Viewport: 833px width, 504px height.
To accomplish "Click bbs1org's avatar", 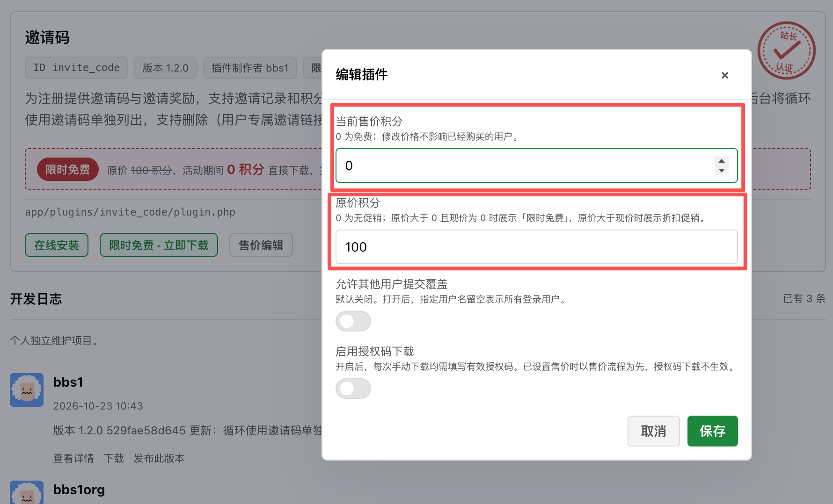I will pyautogui.click(x=27, y=492).
